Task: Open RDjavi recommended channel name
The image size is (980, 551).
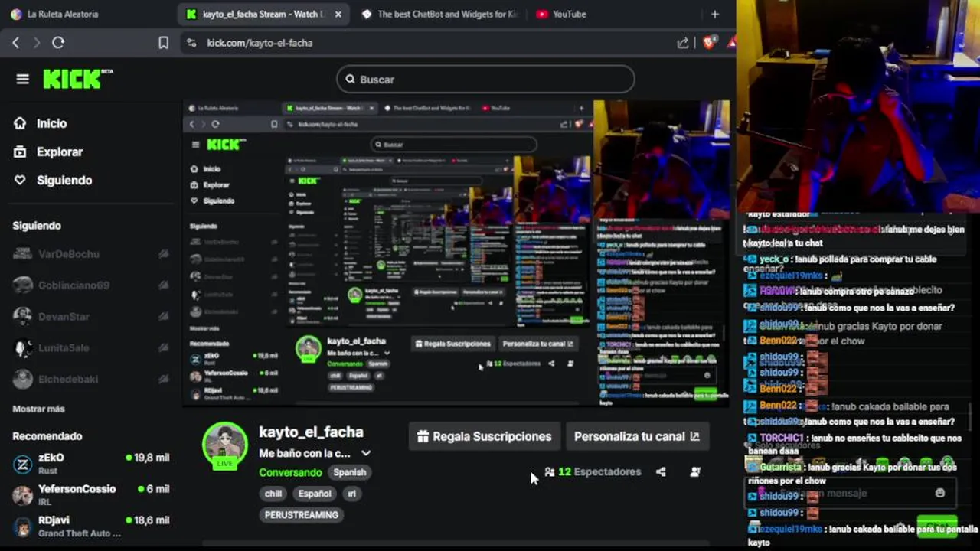Action: 54,520
